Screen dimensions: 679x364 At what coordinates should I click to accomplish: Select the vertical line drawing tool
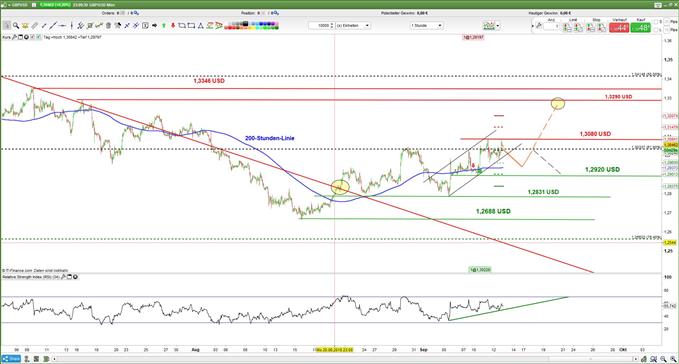pyautogui.click(x=71, y=26)
